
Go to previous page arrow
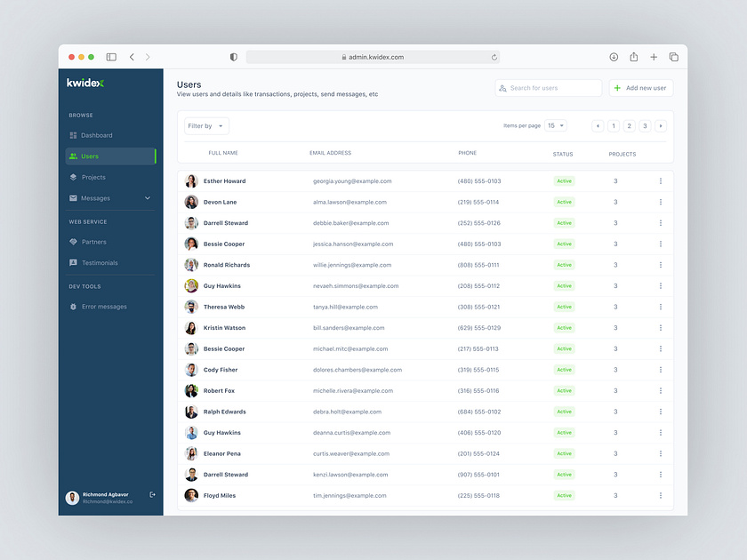[x=598, y=126]
